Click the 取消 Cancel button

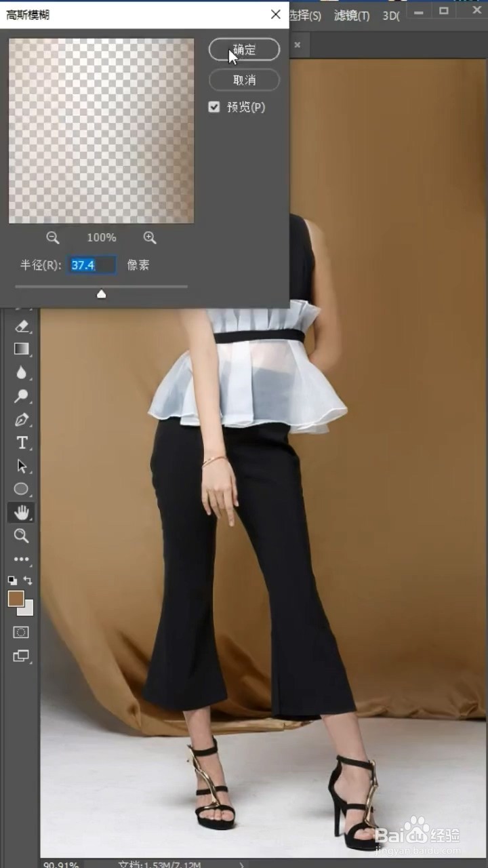[x=244, y=80]
